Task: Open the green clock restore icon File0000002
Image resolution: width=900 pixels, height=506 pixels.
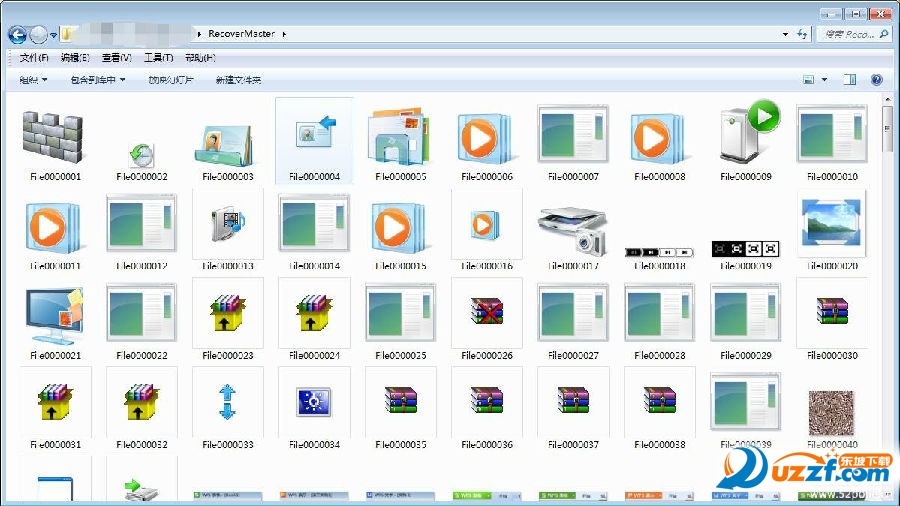Action: click(141, 155)
